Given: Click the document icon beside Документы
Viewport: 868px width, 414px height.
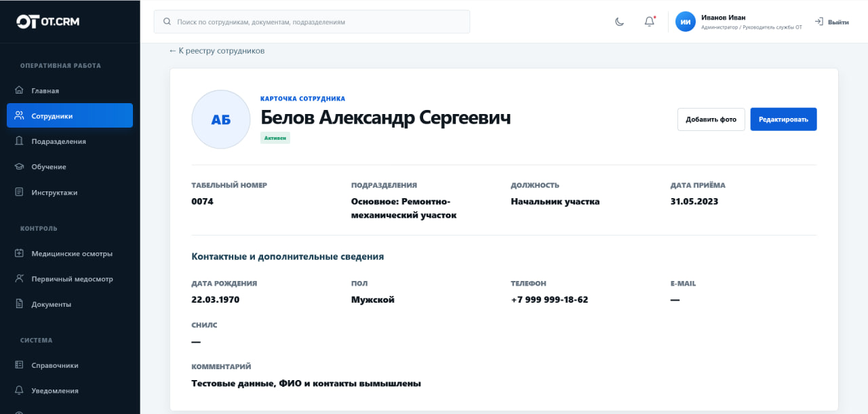Looking at the screenshot, I should pyautogui.click(x=19, y=304).
